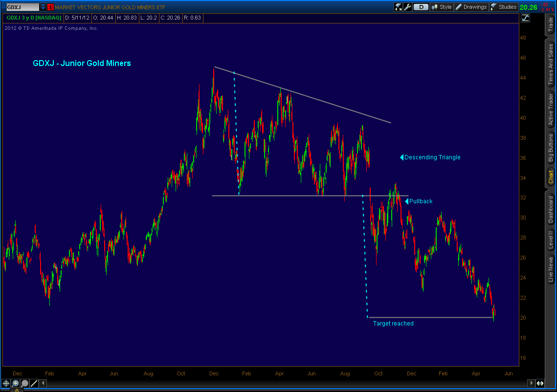Toggle the price axis scale icon
Image resolution: width=557 pixels, height=392 pixels.
click(x=526, y=18)
